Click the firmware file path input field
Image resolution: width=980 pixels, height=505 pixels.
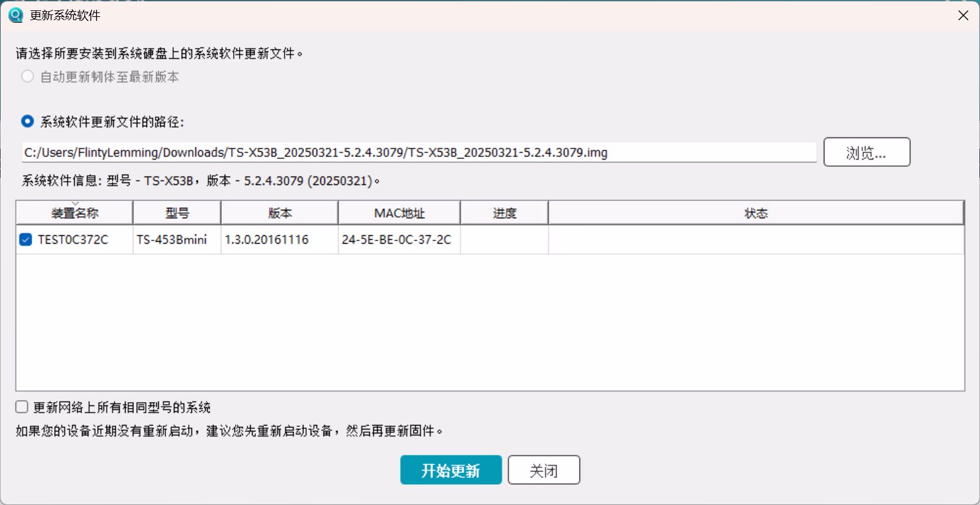(x=419, y=152)
